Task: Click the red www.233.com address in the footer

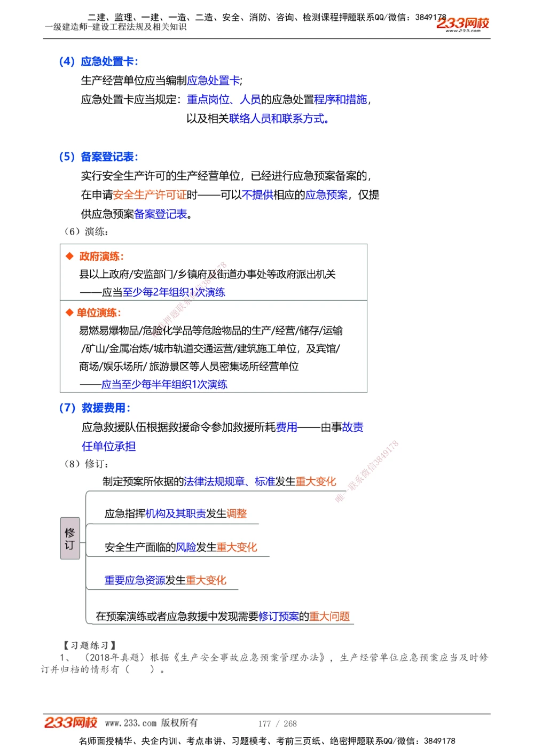Action: tap(130, 723)
